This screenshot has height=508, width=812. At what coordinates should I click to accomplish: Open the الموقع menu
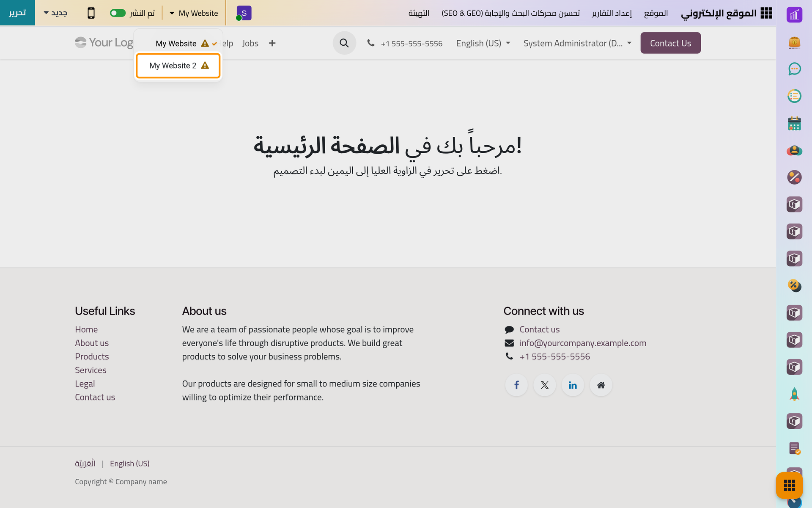656,13
